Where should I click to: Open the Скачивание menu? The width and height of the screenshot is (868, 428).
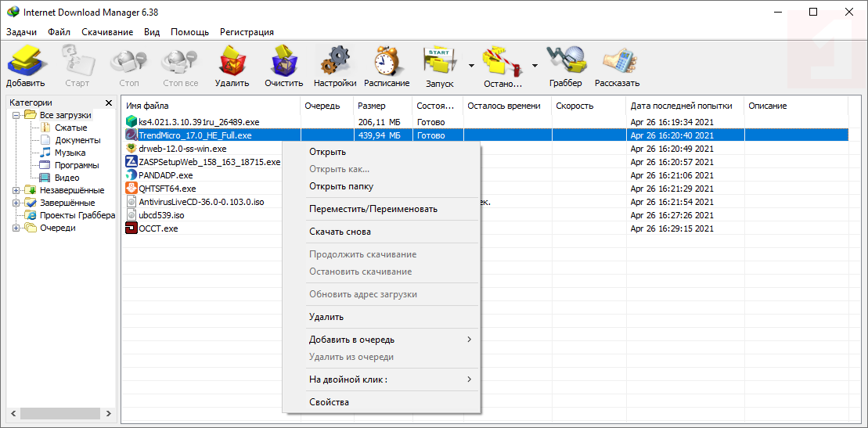pyautogui.click(x=107, y=31)
